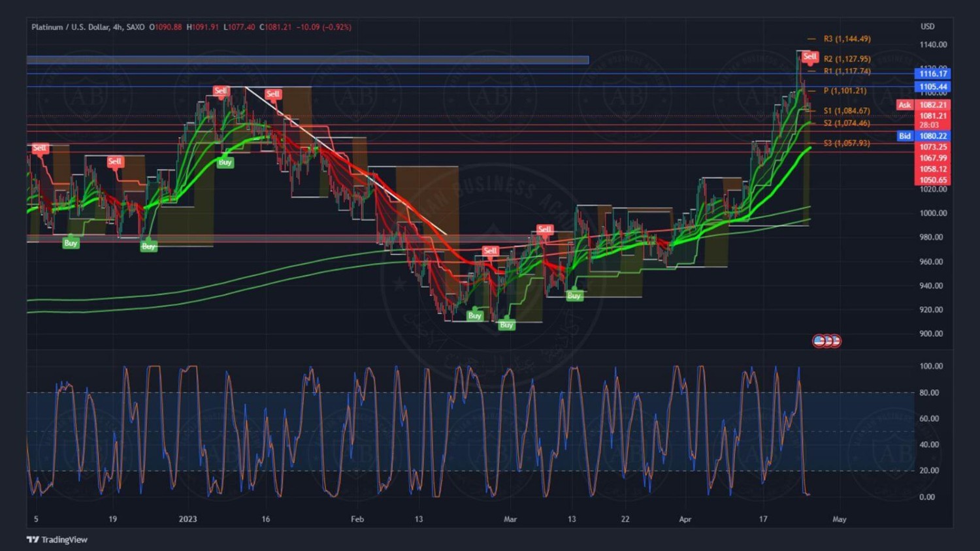980x551 pixels.
Task: Click the May label on time axis
Action: (x=839, y=519)
